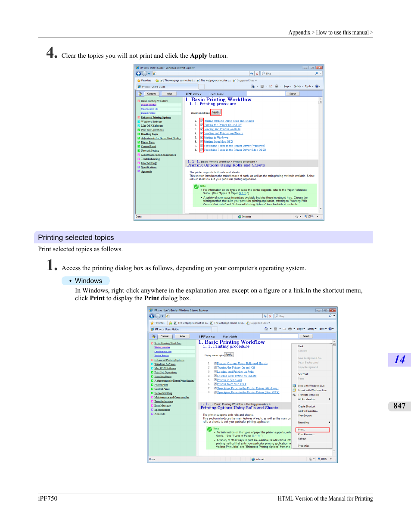Switch to Index tab in upper browser

(169, 93)
